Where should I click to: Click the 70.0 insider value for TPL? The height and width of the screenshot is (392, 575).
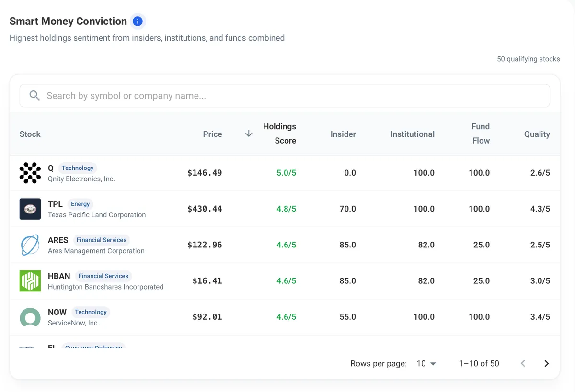348,209
